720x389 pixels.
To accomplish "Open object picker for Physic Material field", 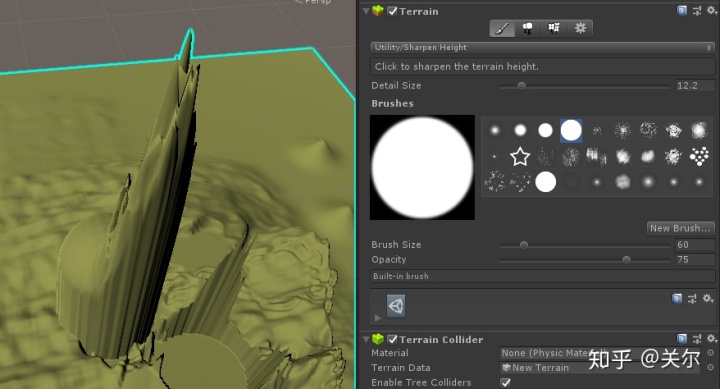I will point(711,353).
